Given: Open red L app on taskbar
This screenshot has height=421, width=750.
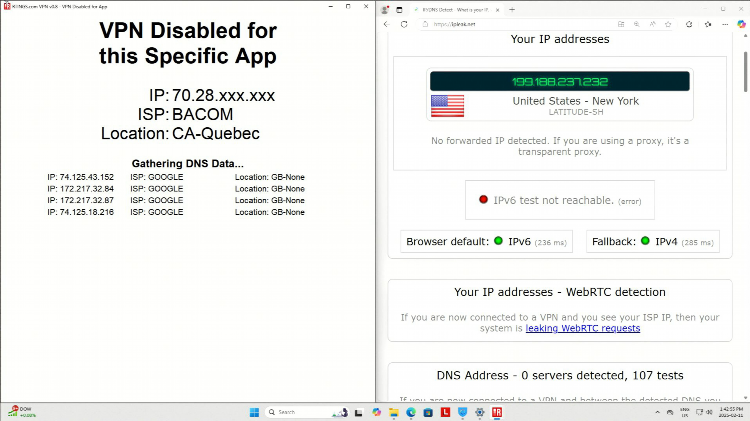Looking at the screenshot, I should (445, 412).
